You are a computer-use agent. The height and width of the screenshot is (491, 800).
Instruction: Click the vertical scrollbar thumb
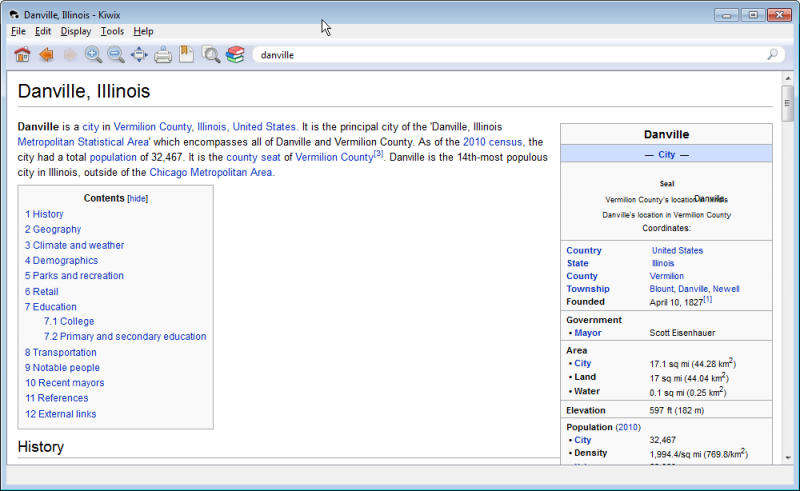coord(788,104)
